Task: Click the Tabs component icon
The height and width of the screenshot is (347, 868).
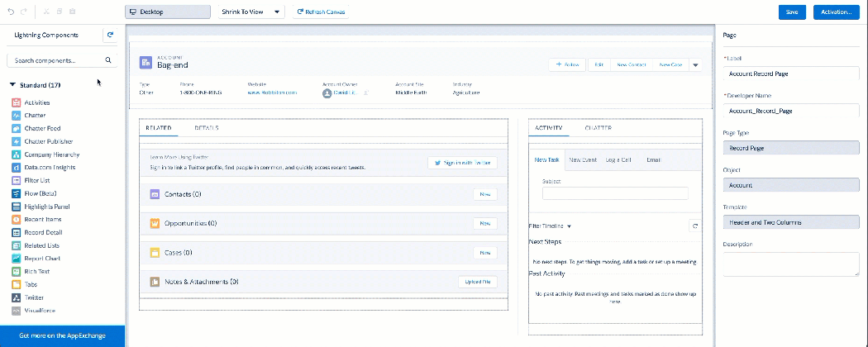Action: pyautogui.click(x=16, y=284)
